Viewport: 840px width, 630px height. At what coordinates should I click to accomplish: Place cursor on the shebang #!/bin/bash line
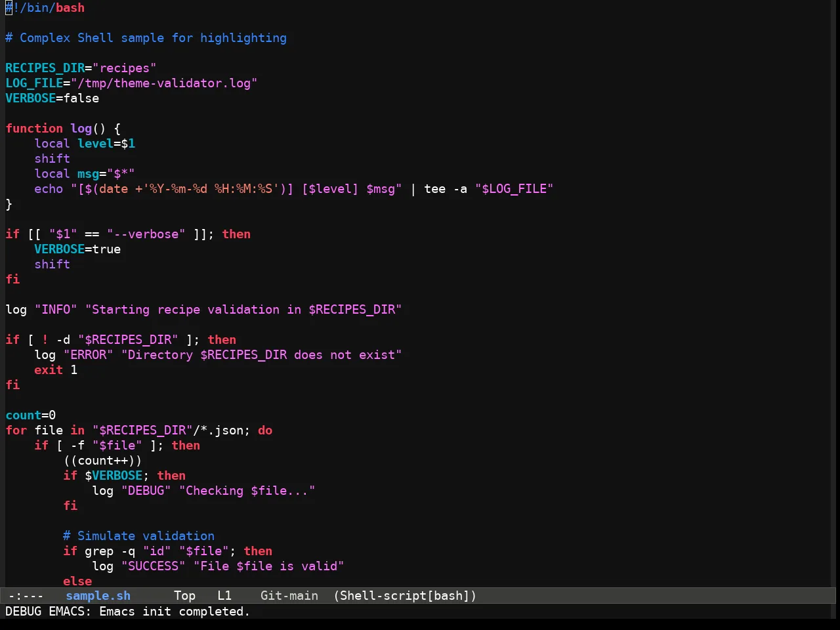click(45, 8)
